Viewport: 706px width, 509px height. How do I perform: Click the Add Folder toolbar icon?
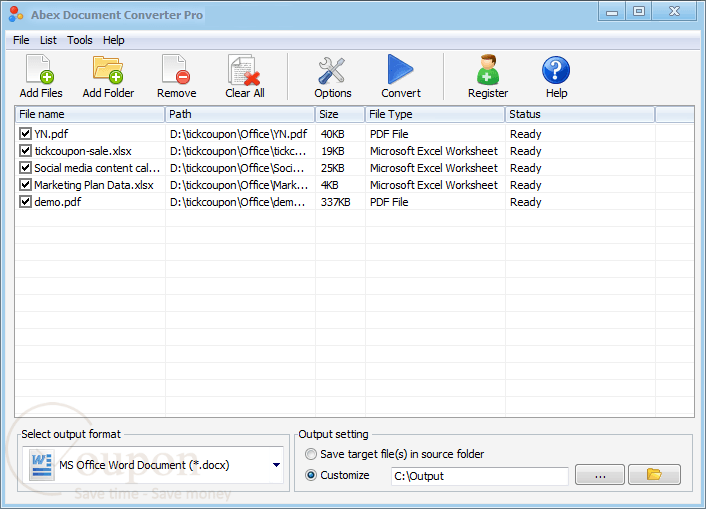coord(108,69)
